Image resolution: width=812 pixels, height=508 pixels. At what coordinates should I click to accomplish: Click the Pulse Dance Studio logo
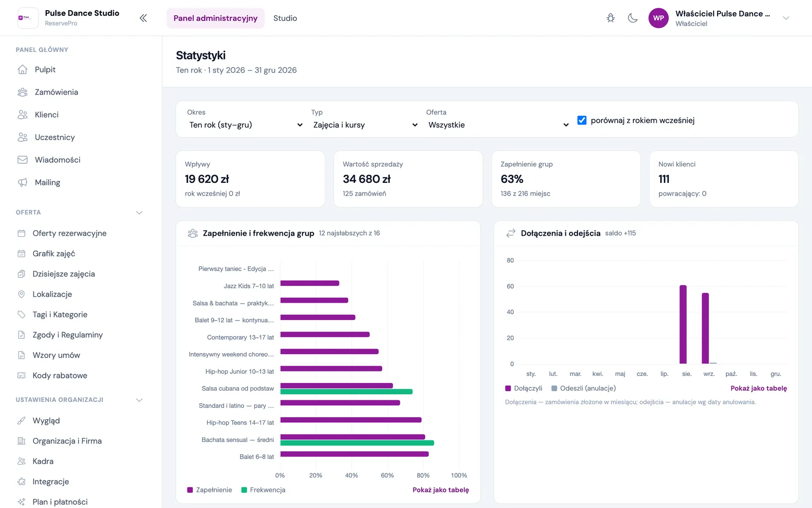point(28,18)
